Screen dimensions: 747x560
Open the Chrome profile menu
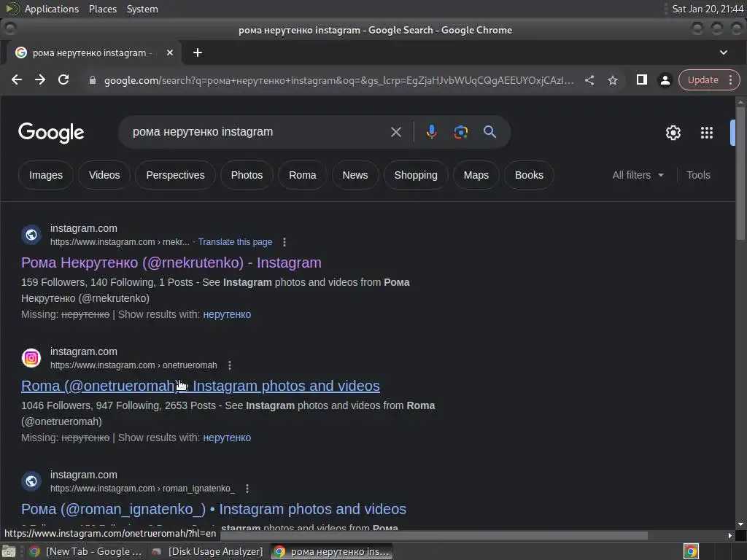[x=665, y=80]
